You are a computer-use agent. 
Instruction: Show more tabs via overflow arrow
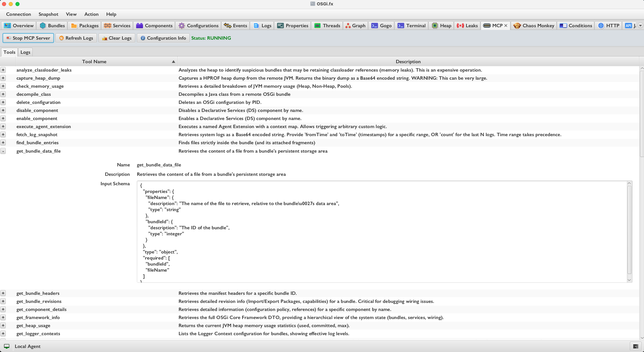(640, 26)
